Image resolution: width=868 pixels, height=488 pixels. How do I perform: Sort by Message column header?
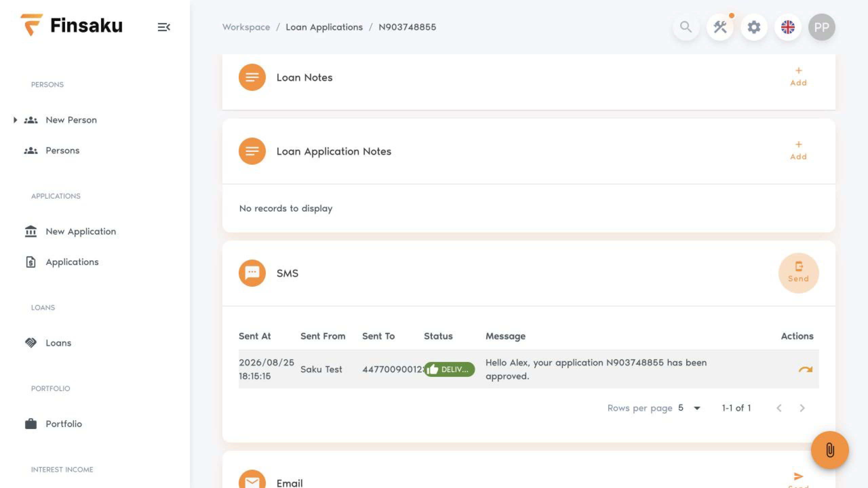506,336
